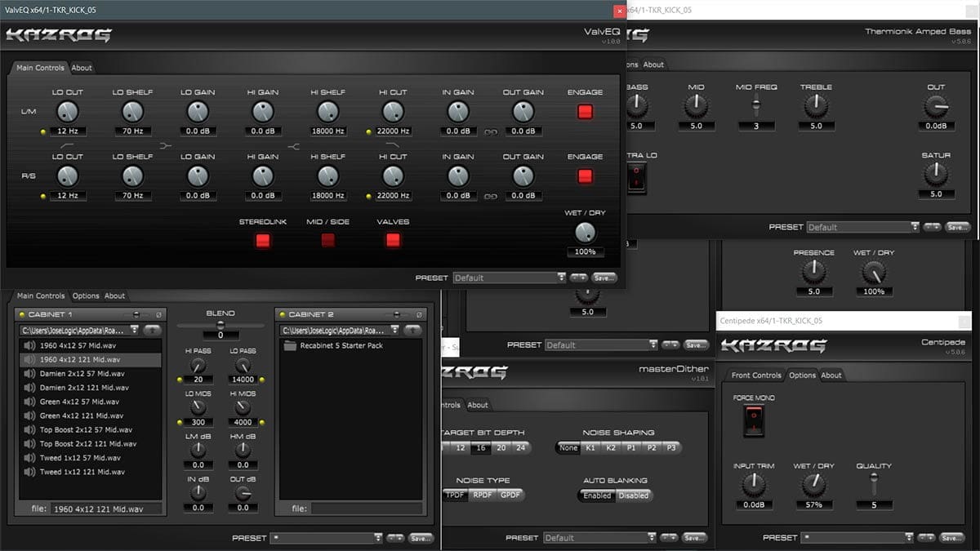Invert phase of Cabinet 2
This screenshot has height=551, width=980.
point(419,314)
